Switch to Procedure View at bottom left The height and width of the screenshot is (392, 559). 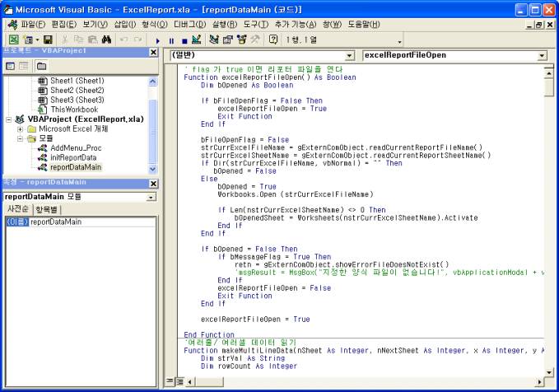click(170, 381)
